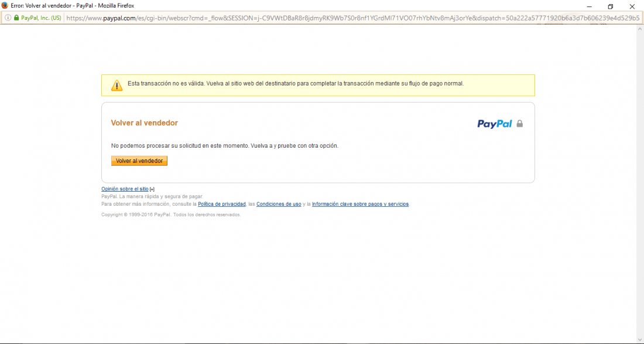Click the scrollbar down arrow
The height and width of the screenshot is (344, 644).
[640, 339]
